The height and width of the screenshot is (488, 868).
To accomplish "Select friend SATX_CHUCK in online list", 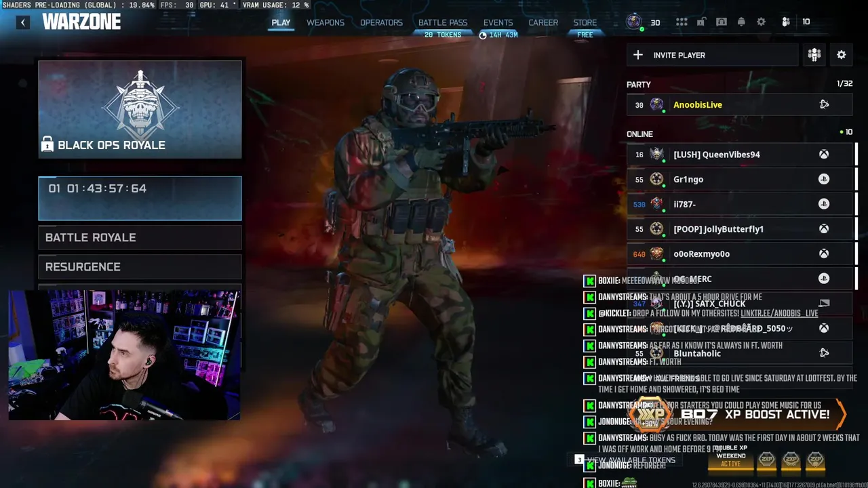I will pos(739,304).
